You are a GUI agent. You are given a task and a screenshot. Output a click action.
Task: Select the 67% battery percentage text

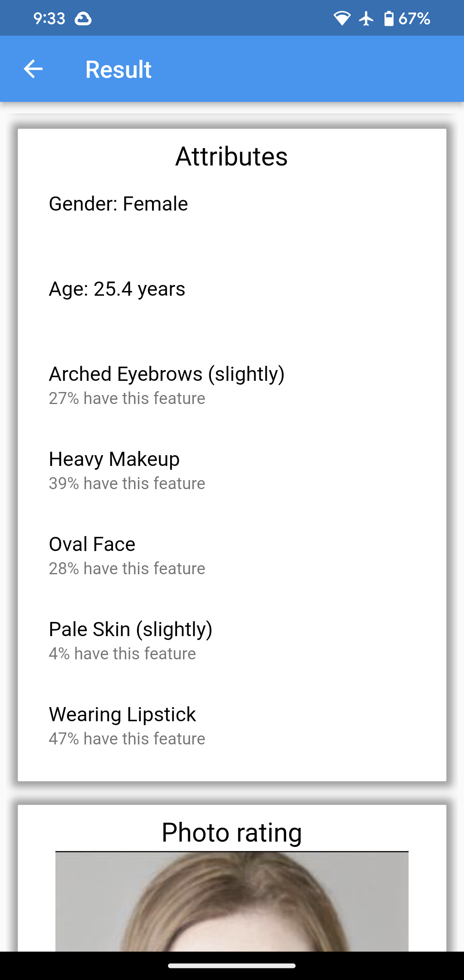click(414, 18)
